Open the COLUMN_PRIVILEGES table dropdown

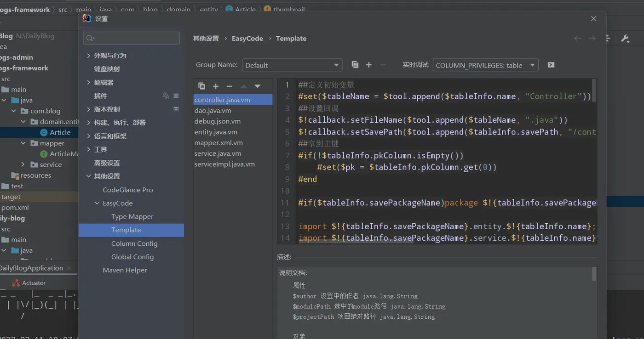[x=485, y=65]
